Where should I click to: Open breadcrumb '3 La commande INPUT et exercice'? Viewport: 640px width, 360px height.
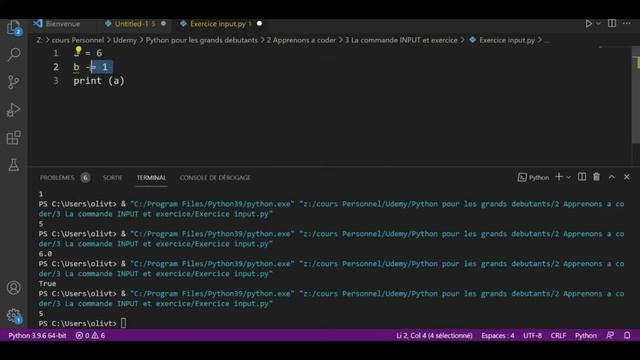(402, 40)
